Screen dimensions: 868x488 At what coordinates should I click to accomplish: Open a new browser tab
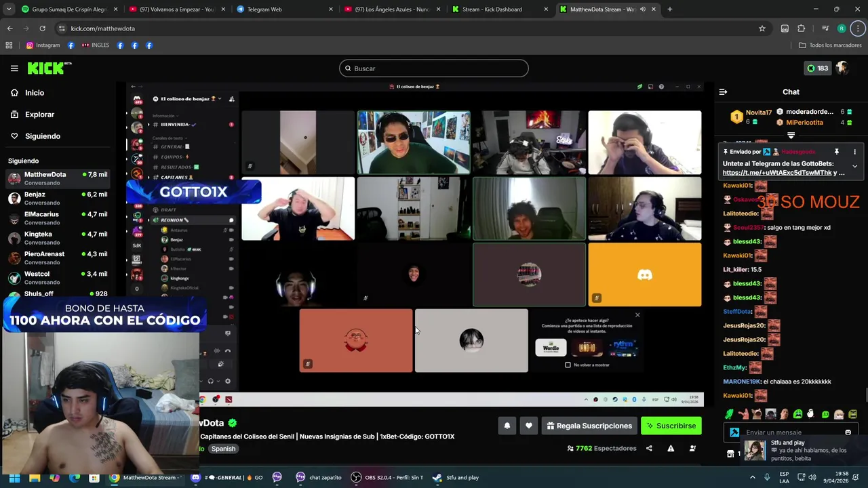pyautogui.click(x=669, y=9)
